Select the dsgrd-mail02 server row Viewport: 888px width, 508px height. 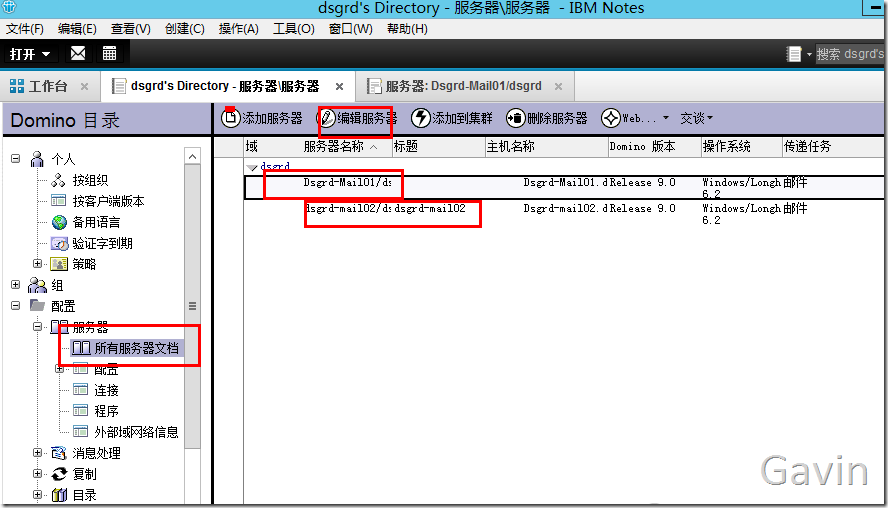(564, 214)
